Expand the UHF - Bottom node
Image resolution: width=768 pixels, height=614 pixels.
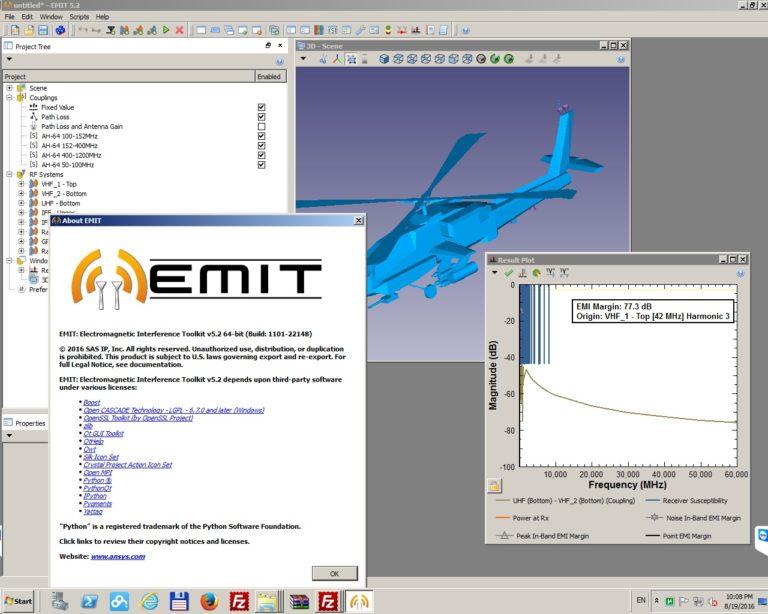click(x=21, y=203)
